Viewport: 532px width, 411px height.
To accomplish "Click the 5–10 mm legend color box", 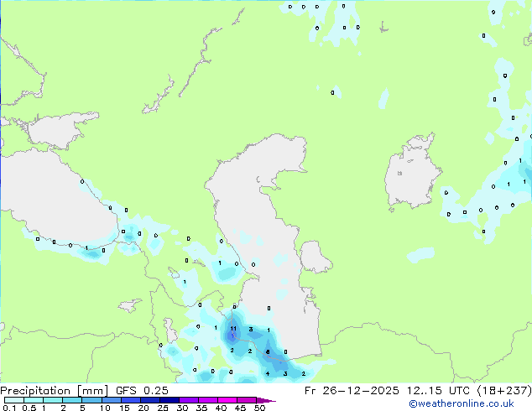I will (x=91, y=400).
